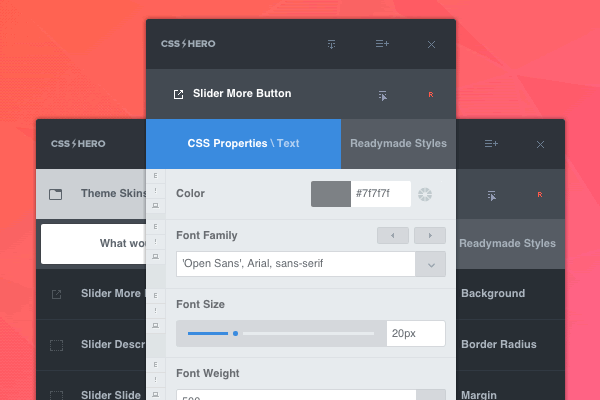Activate element picker cursor icon in front panel
The height and width of the screenshot is (400, 600).
tap(382, 95)
